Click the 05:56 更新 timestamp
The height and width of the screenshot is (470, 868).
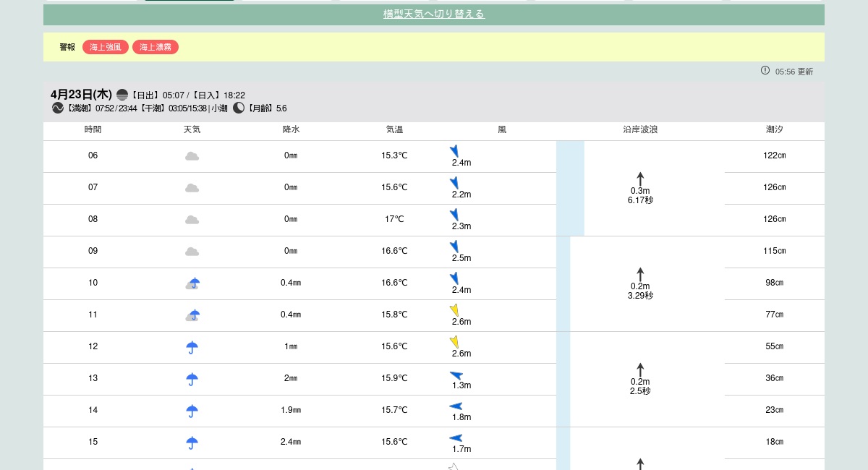pos(794,72)
